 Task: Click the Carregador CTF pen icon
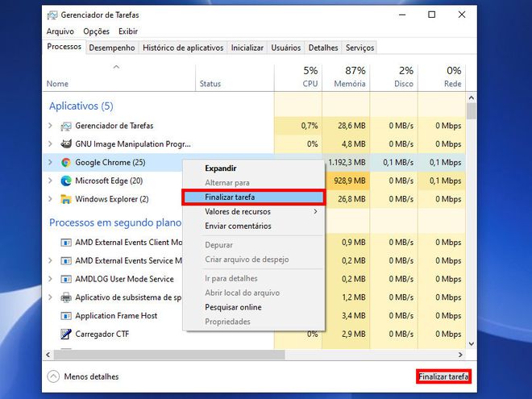66,335
